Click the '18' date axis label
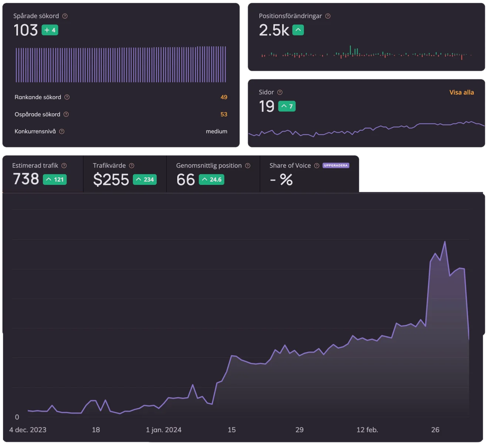The width and height of the screenshot is (488, 448). pyautogui.click(x=96, y=430)
